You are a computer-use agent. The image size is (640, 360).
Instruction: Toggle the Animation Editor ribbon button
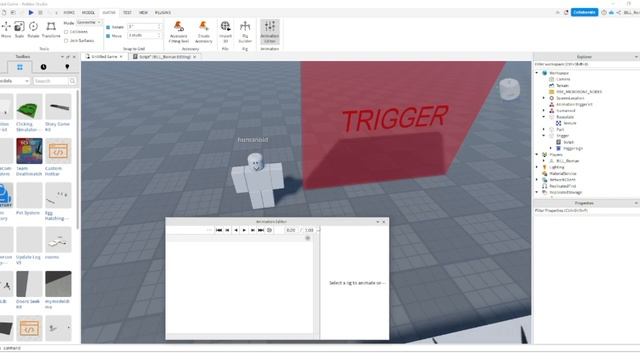tap(269, 31)
